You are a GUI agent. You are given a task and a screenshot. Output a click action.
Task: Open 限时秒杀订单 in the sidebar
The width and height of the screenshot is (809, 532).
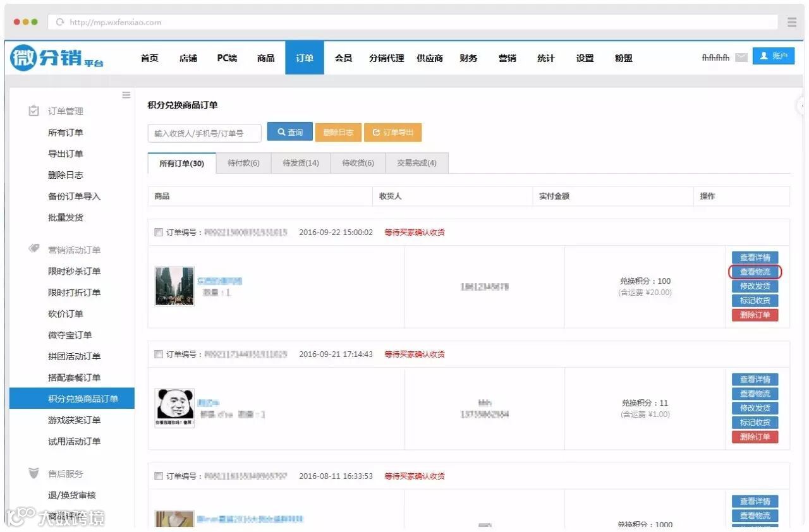(75, 271)
